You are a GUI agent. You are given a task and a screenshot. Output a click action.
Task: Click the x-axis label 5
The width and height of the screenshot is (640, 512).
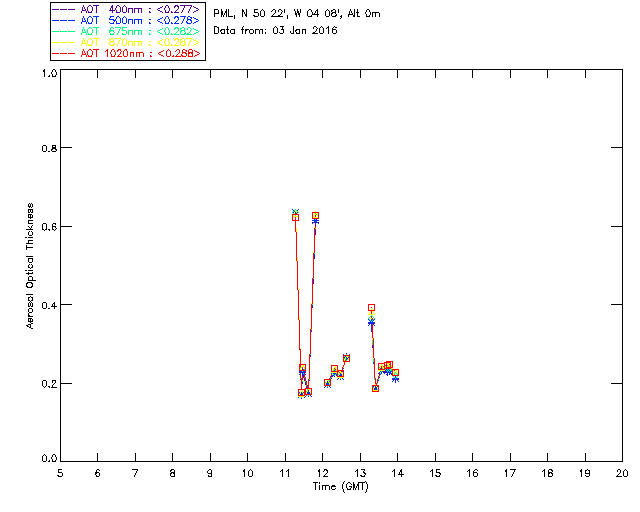point(60,473)
